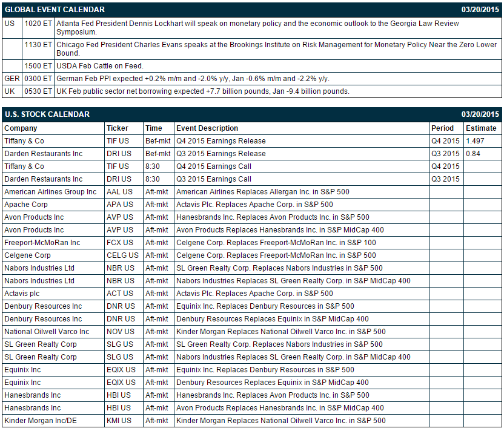Viewport: 504px width, 431px height.
Task: Click the 0.84 estimate value
Action: pos(473,154)
